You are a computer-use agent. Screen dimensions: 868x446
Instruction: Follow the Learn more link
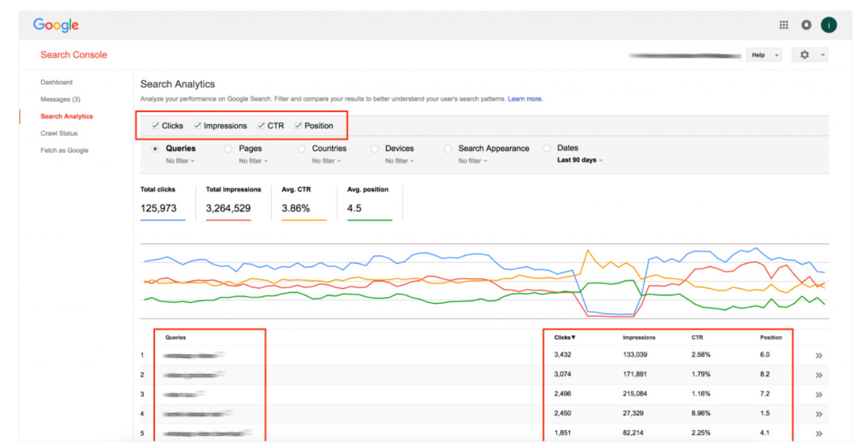(525, 99)
